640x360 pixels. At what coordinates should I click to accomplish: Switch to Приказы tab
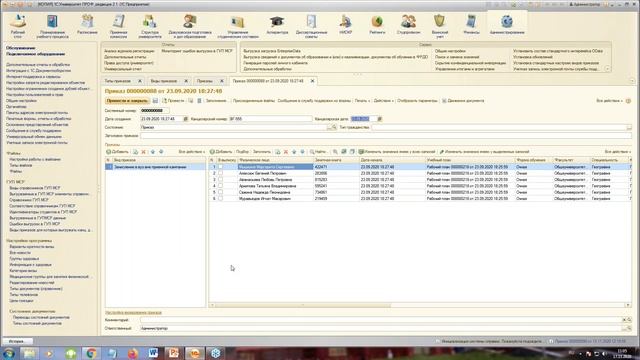205,81
